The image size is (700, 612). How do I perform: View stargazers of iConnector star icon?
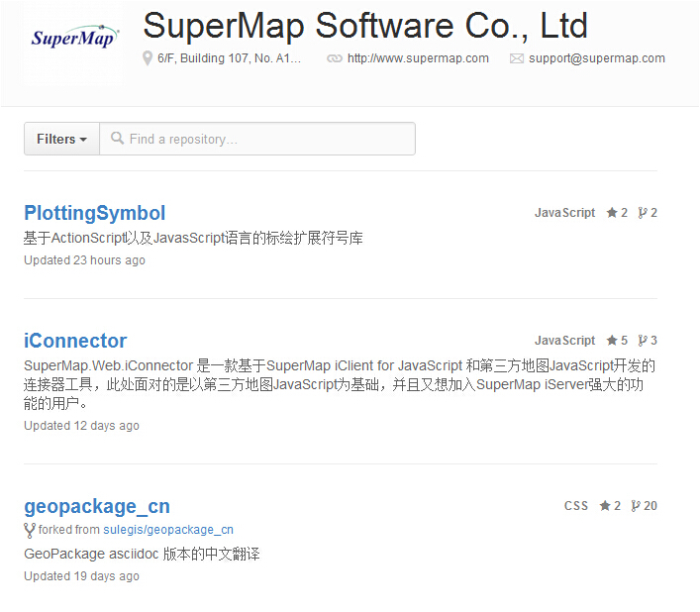[x=612, y=341]
